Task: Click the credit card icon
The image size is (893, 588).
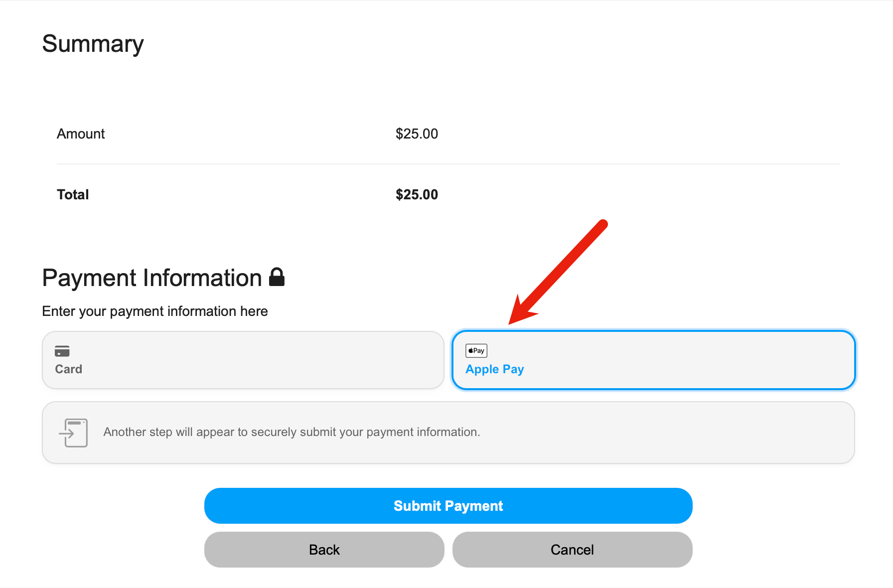Action: pos(62,351)
